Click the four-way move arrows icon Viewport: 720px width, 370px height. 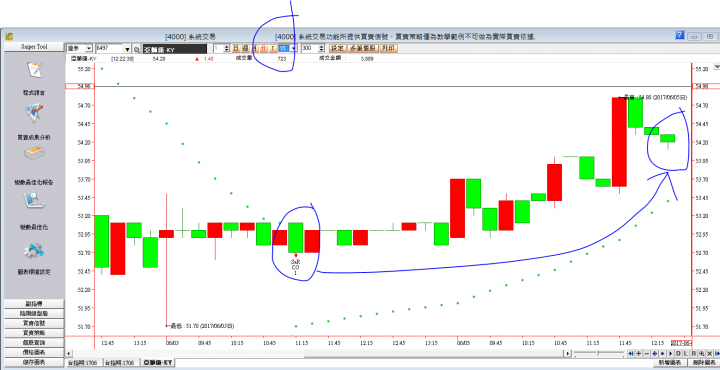654,353
